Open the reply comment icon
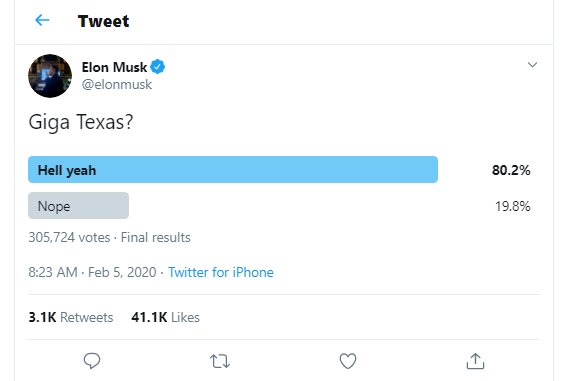 [x=92, y=361]
